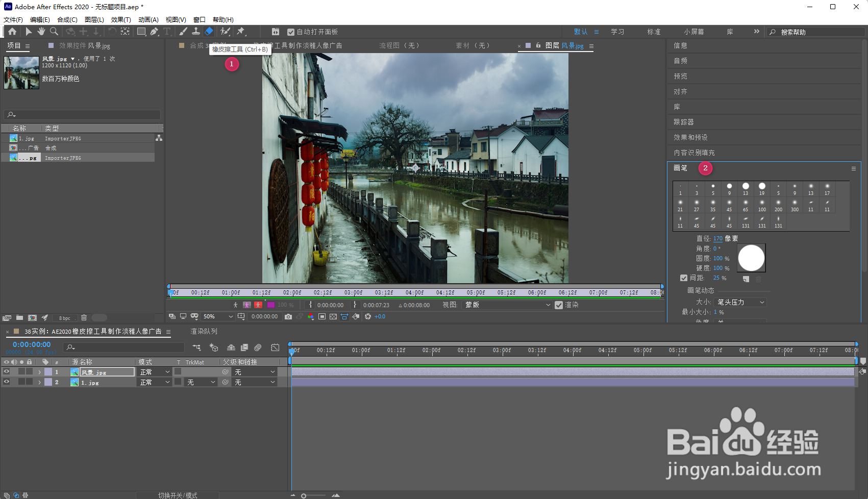Viewport: 868px width, 499px height.
Task: Open the 编辑(E) menu
Action: point(40,20)
